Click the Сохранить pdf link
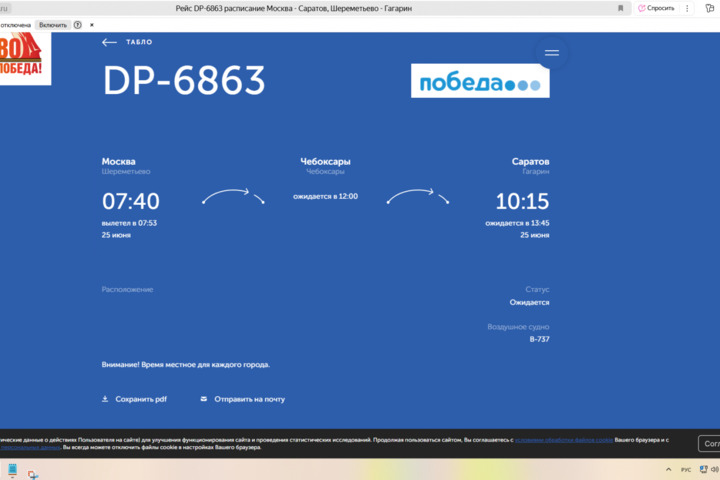Viewport: 720px width, 480px height. (141, 399)
